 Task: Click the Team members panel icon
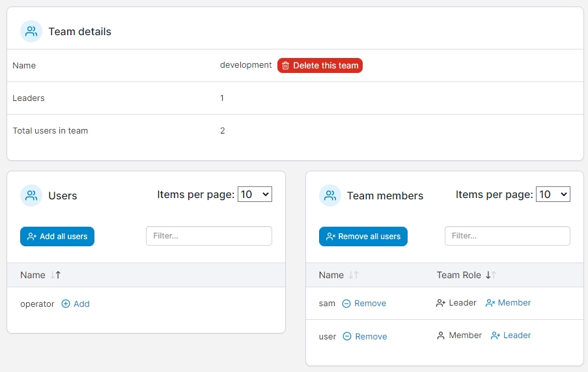330,195
